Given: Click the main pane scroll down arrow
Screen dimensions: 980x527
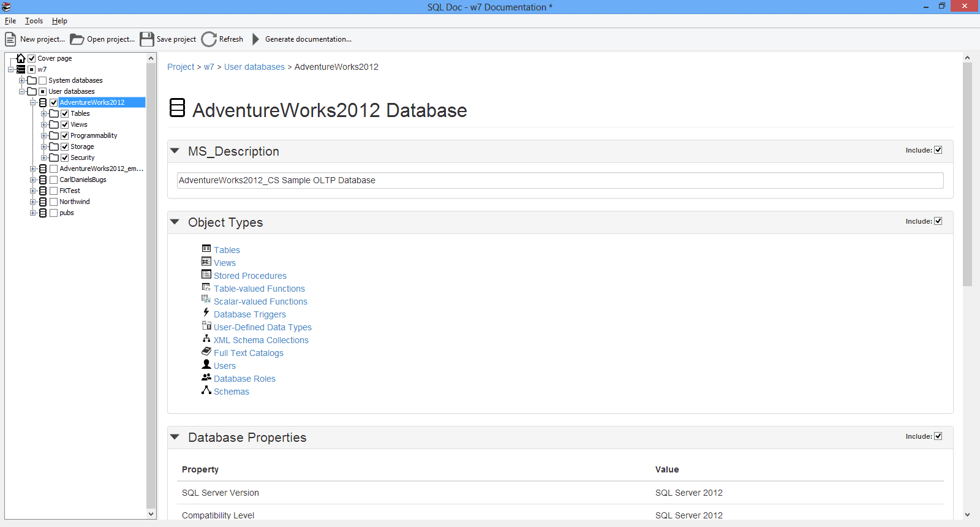Looking at the screenshot, I should tap(967, 515).
